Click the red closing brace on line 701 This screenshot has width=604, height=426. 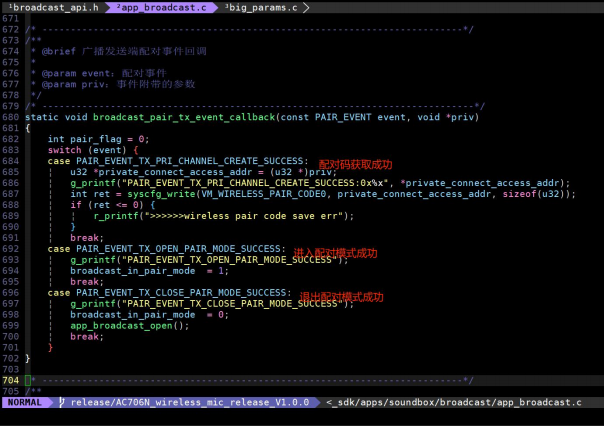[50, 347]
